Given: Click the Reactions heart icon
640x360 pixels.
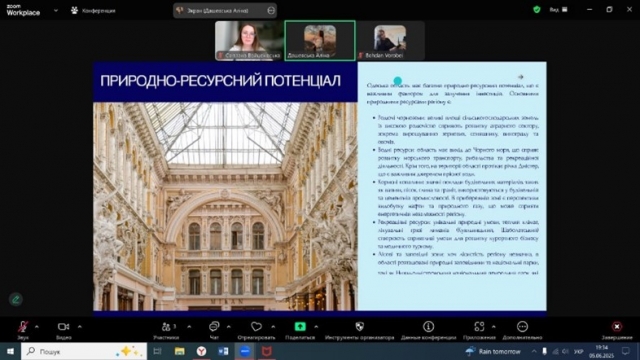Looking at the screenshot, I should (x=256, y=327).
